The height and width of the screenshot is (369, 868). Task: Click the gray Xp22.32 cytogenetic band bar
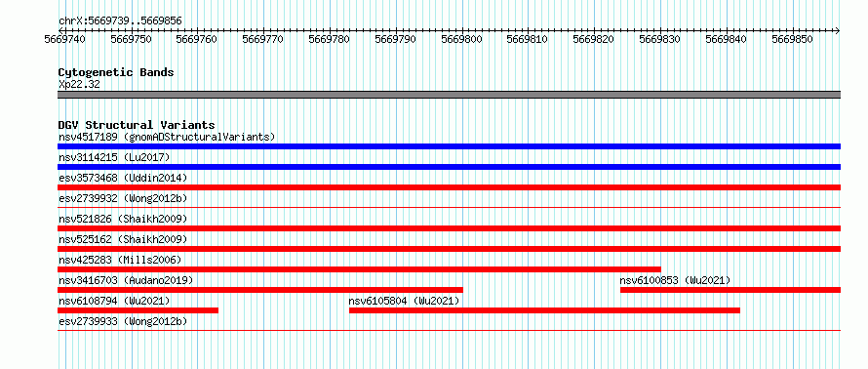point(449,95)
